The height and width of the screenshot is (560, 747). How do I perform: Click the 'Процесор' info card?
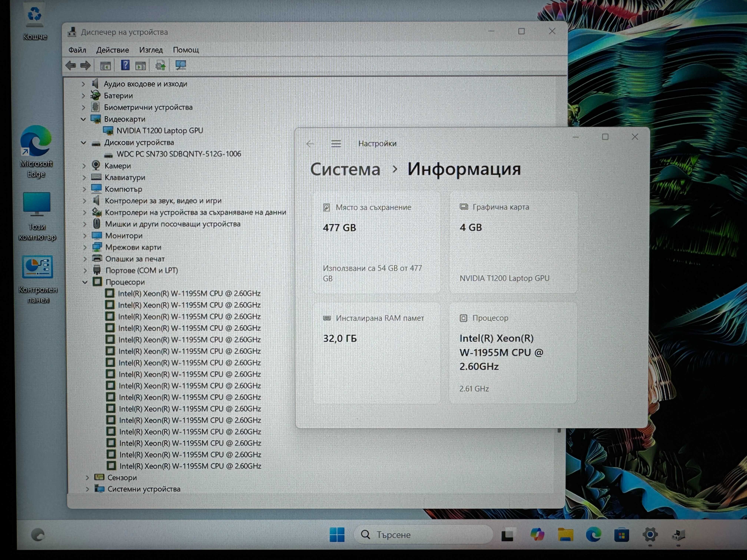click(x=513, y=353)
